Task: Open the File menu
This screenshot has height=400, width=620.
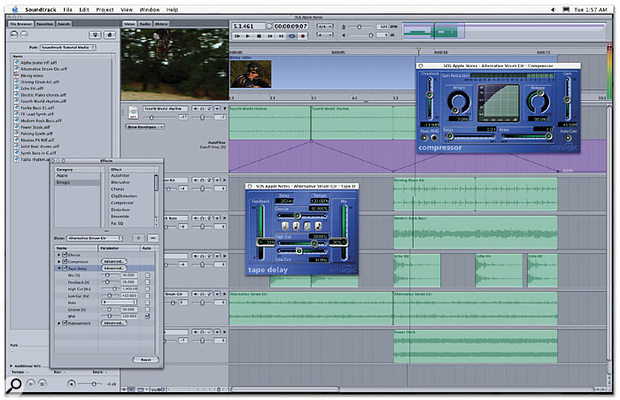Action: (x=68, y=9)
